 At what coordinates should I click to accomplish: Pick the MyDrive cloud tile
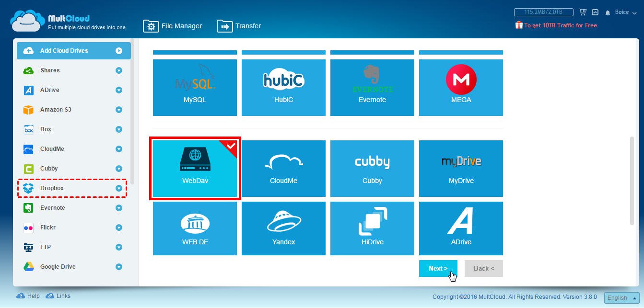click(x=461, y=168)
